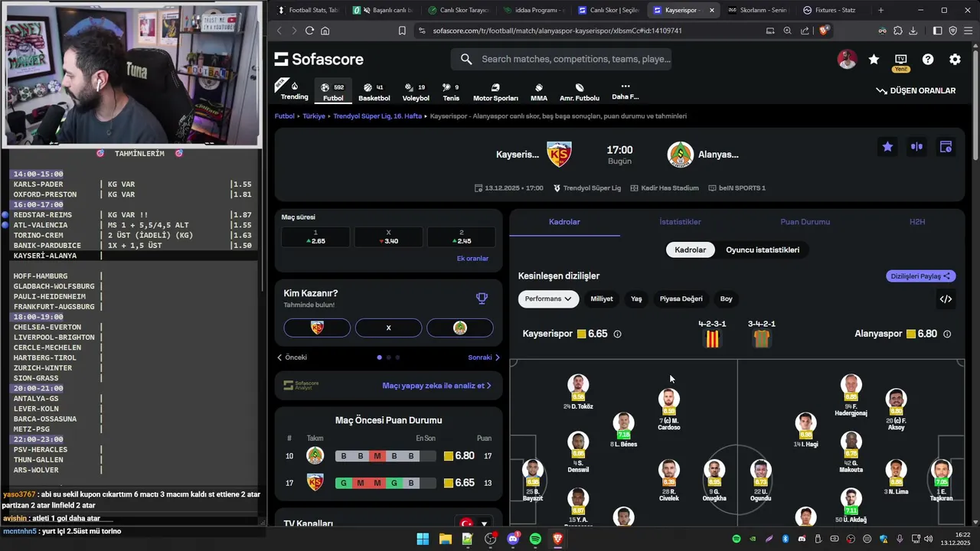Select the Kadrolar pill toggle

point(690,249)
